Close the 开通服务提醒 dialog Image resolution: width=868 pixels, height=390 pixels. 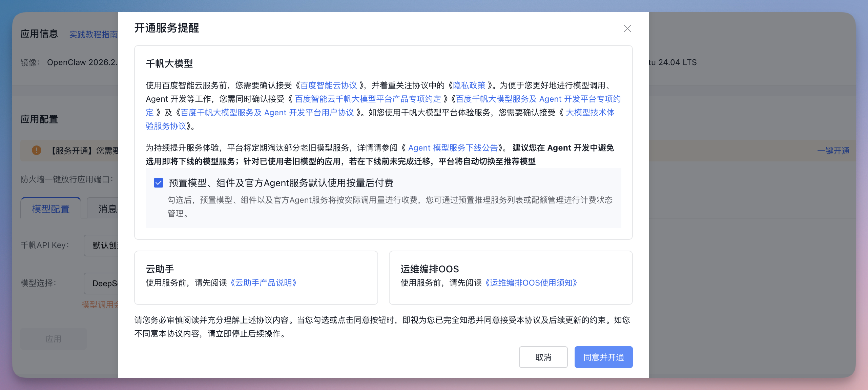pos(627,28)
